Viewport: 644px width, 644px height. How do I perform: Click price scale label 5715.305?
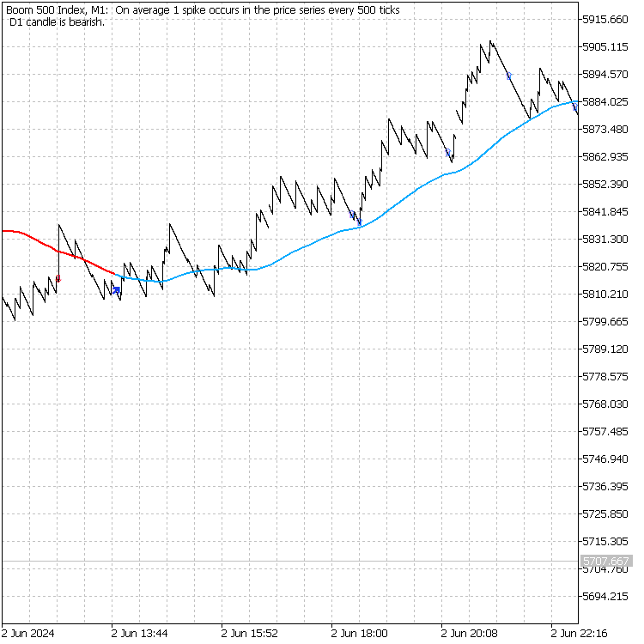[605, 542]
